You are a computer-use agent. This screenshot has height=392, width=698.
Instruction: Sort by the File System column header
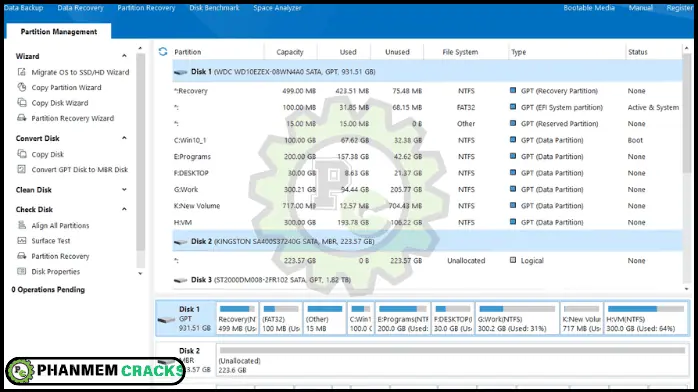[460, 52]
